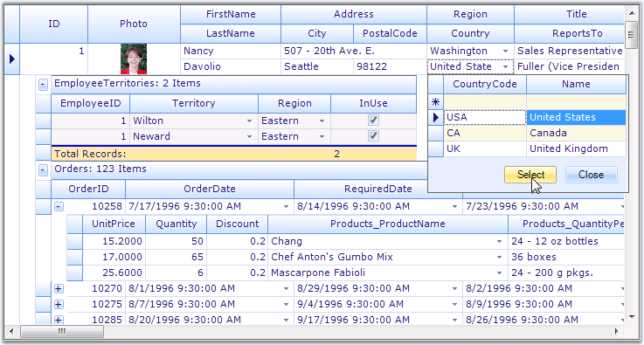Click the Photo column header
This screenshot has width=644, height=345.
click(x=134, y=24)
